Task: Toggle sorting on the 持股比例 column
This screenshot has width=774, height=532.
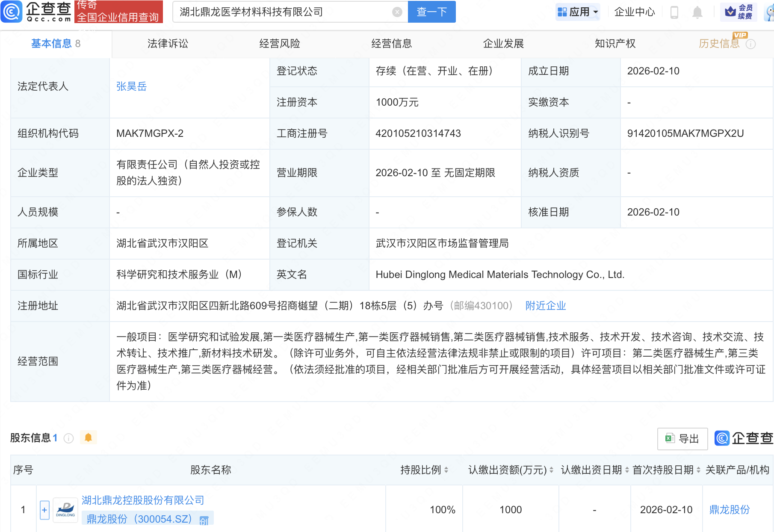Action: pos(446,470)
